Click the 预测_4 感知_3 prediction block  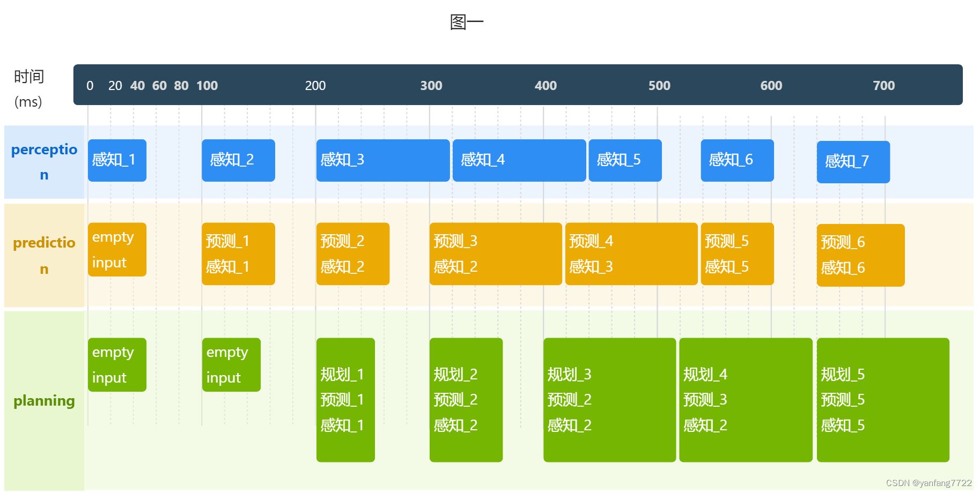(x=631, y=254)
